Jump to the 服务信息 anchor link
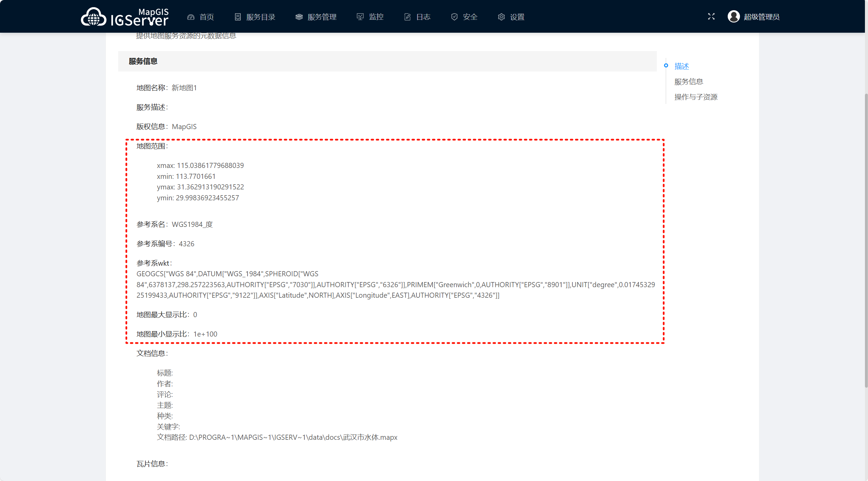868x481 pixels. [x=689, y=82]
